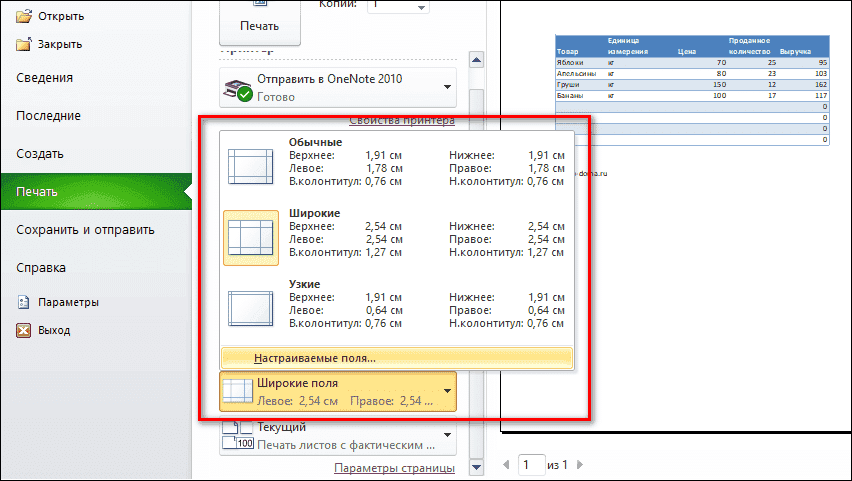Open the Сведения menu section
The width and height of the screenshot is (852, 481).
[44, 78]
